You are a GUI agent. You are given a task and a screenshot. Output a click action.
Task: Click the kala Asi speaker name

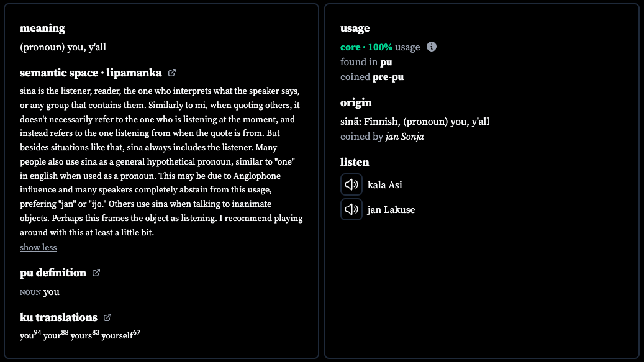click(x=385, y=184)
